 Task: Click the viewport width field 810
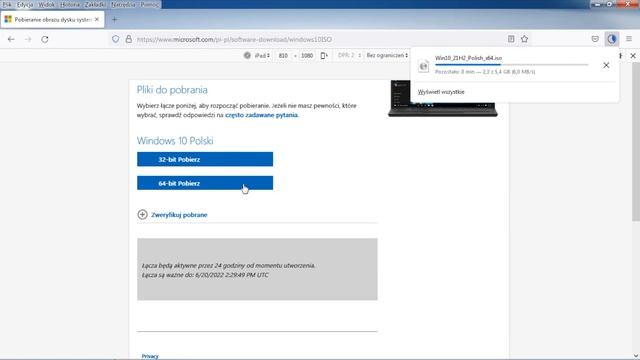point(283,56)
